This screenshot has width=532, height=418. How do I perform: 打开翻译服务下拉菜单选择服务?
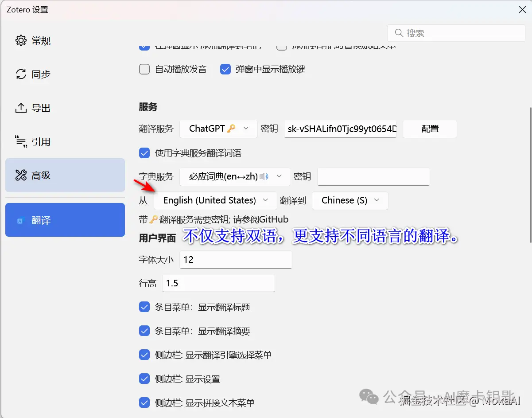coord(218,129)
